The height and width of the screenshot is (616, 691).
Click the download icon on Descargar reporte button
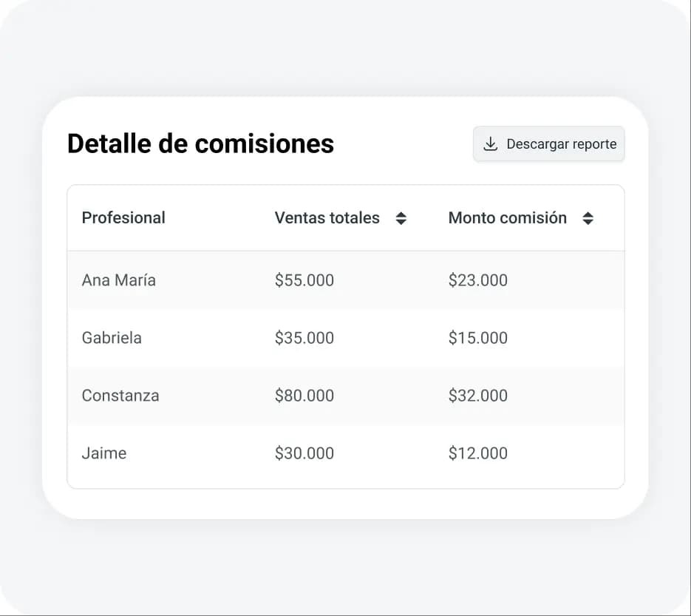tap(490, 144)
